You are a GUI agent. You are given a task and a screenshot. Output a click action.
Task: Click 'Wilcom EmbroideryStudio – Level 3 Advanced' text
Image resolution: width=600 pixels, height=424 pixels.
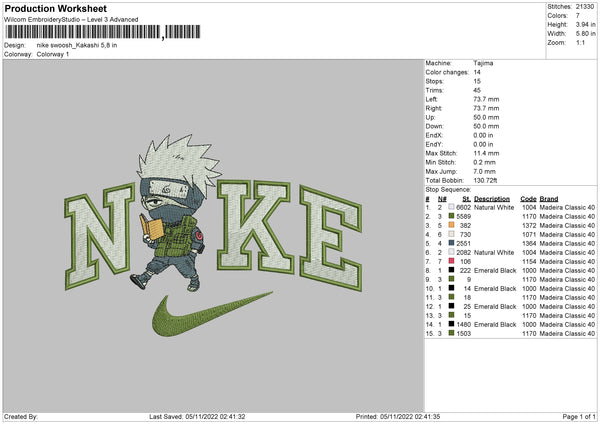coord(71,20)
